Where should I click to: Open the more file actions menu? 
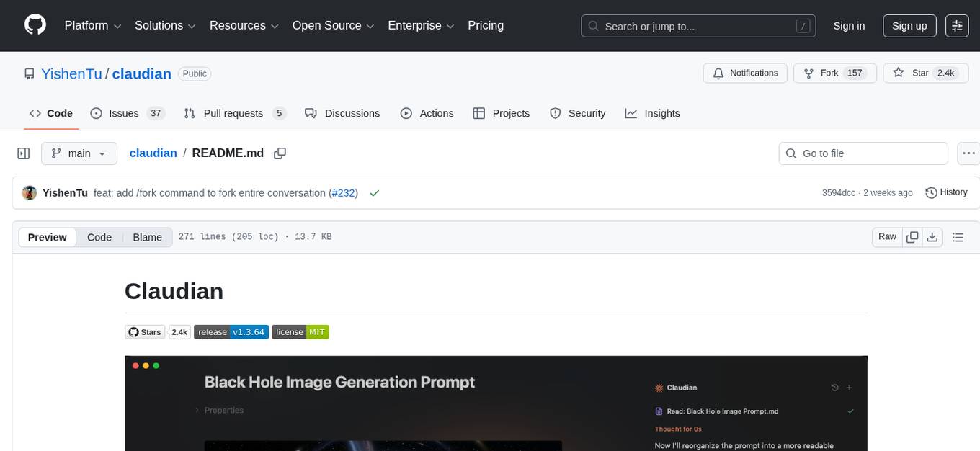[969, 153]
